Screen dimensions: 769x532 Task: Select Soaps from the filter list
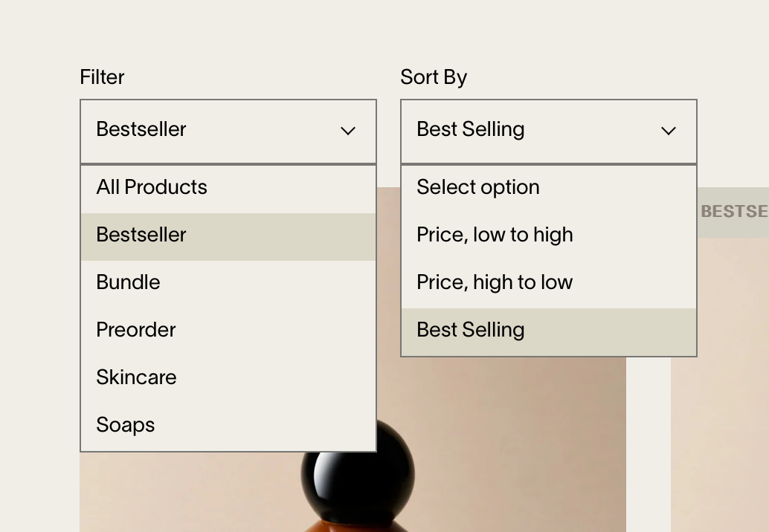[x=126, y=425]
